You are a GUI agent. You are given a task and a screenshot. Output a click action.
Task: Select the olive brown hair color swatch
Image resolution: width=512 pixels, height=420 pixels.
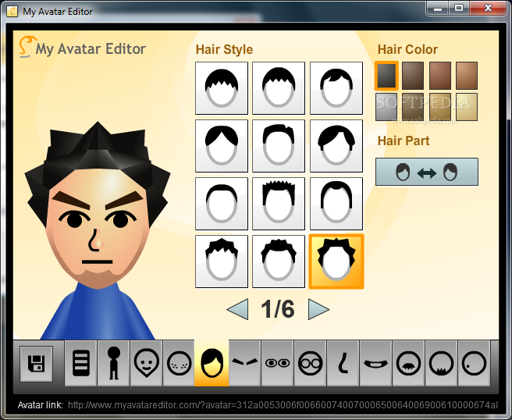click(413, 107)
